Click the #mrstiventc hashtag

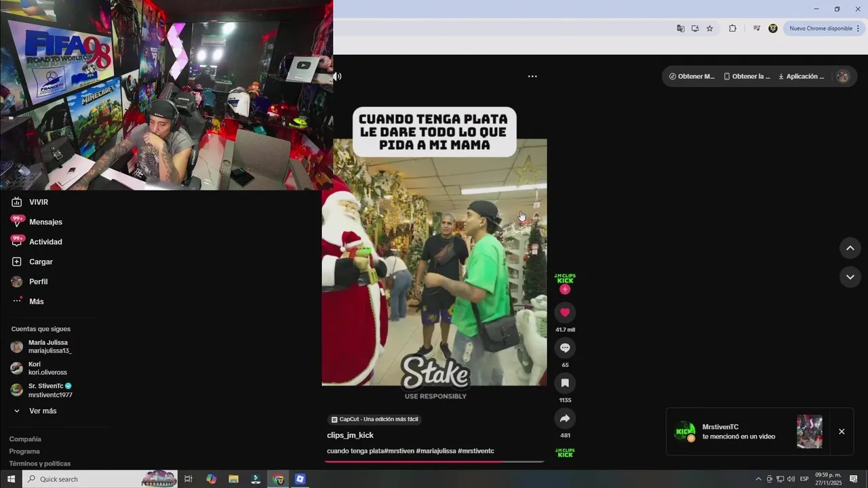pyautogui.click(x=476, y=451)
